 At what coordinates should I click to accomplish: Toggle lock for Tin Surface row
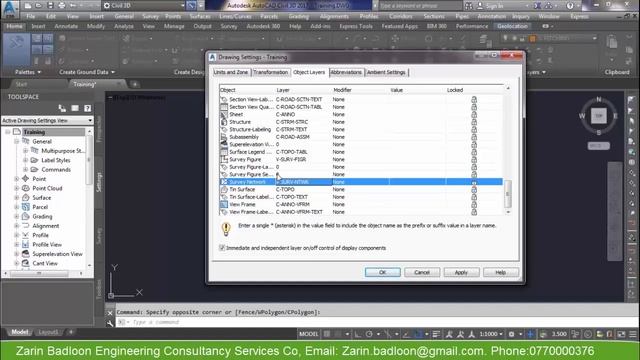tap(474, 189)
